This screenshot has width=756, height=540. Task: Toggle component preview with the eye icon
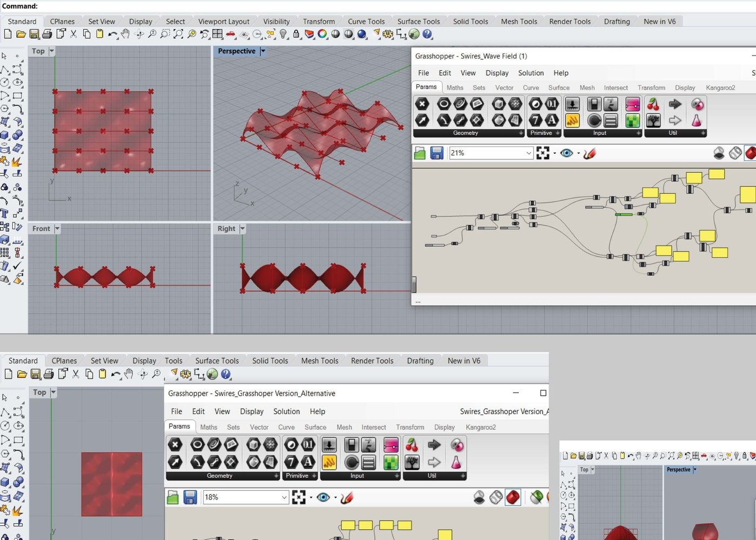coord(566,153)
